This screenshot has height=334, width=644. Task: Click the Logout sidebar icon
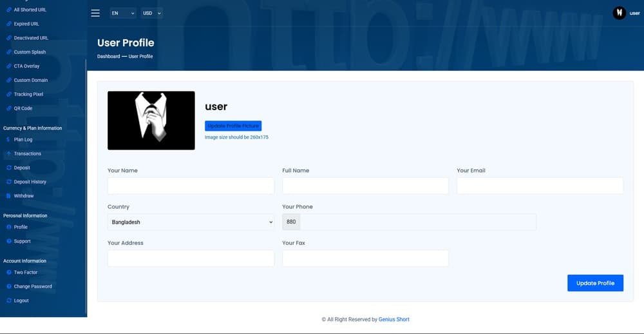pos(8,301)
